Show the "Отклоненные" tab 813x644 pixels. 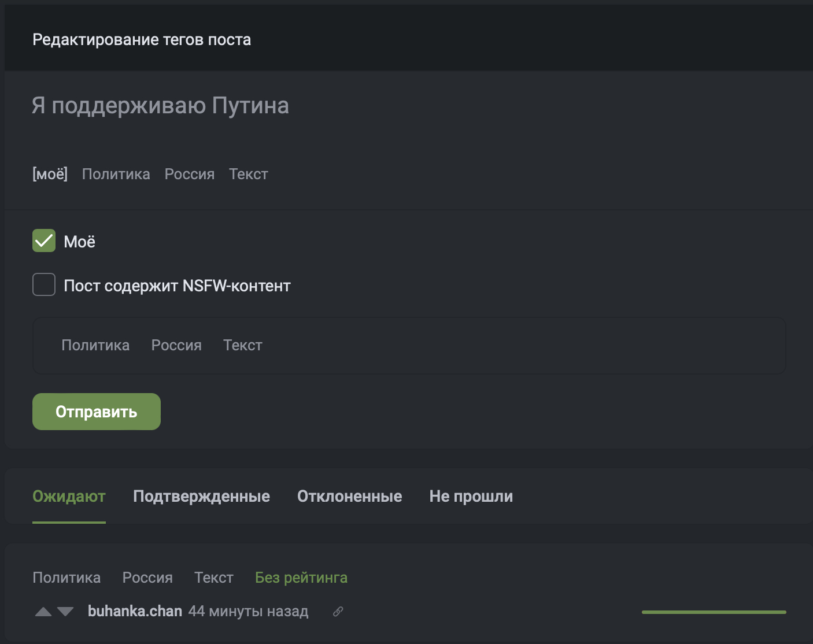pyautogui.click(x=349, y=497)
